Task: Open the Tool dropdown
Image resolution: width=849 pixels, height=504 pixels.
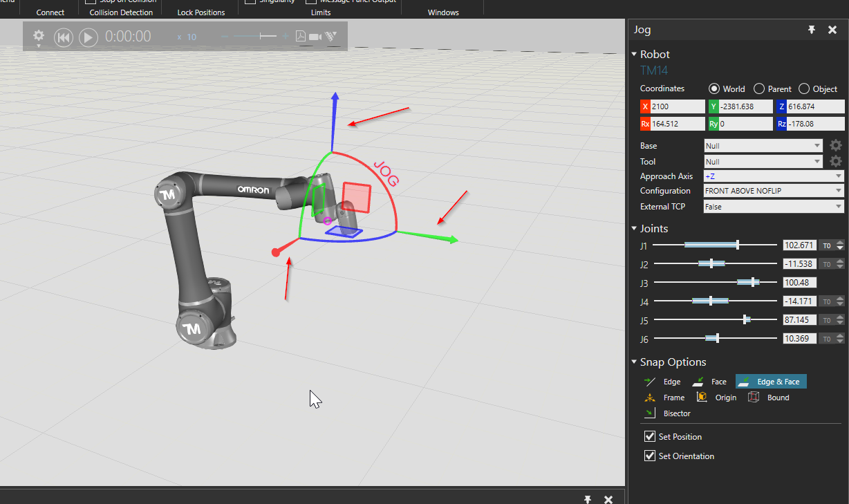Action: [x=763, y=161]
